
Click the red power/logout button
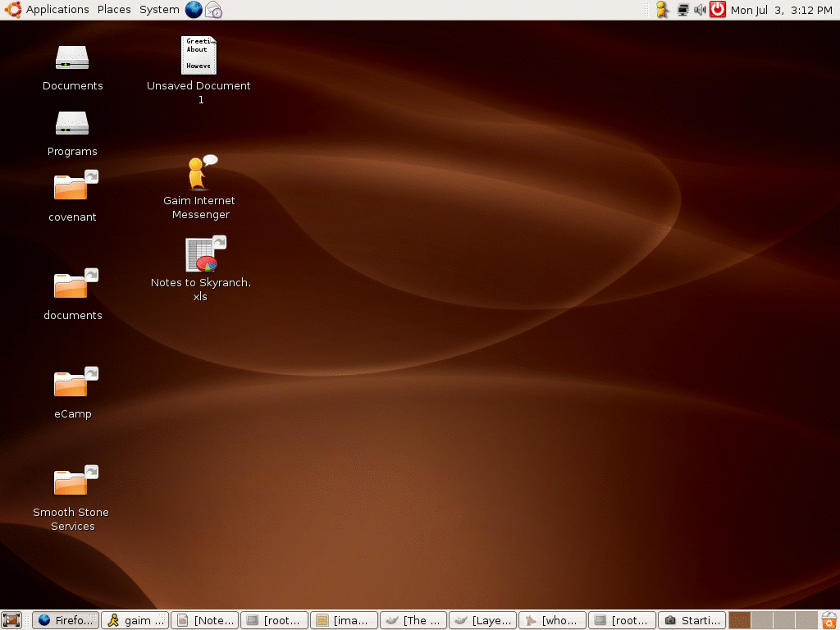coord(718,10)
